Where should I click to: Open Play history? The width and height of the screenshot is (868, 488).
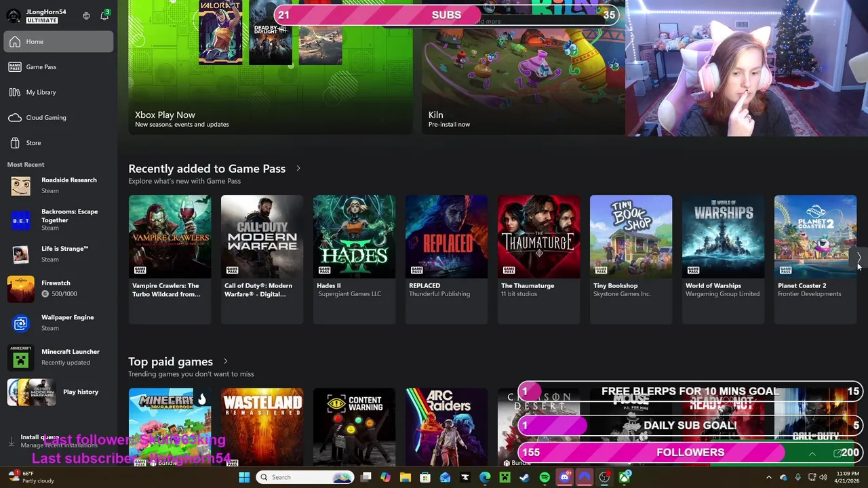point(58,392)
